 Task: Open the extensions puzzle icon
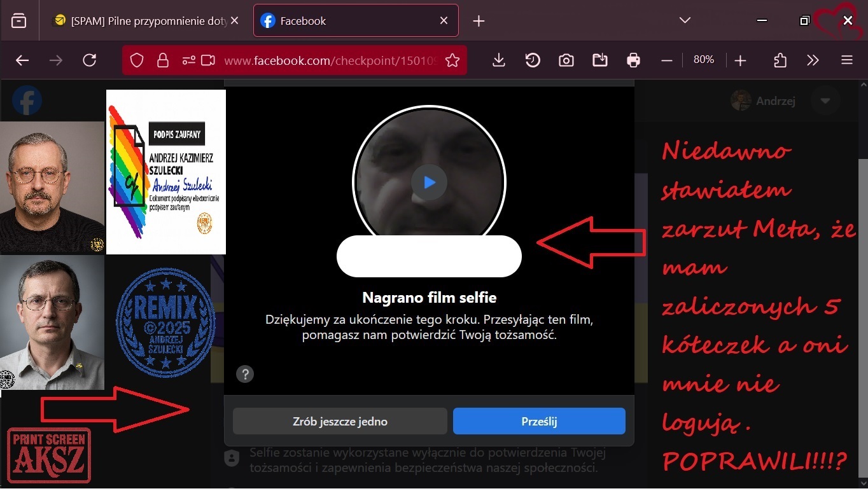point(780,60)
